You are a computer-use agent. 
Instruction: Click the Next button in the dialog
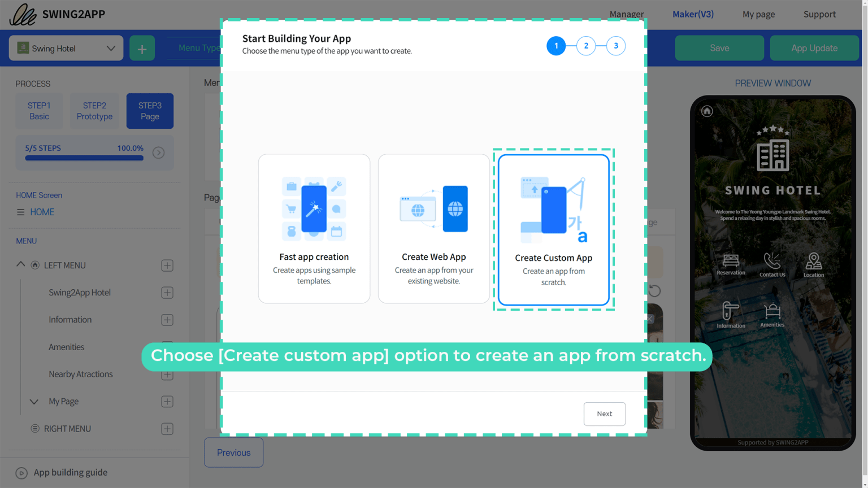(604, 414)
